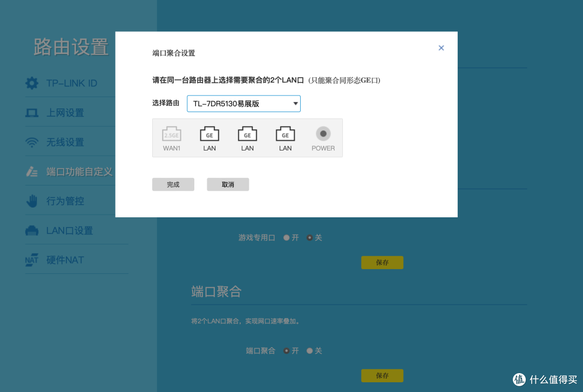Screen dimensions: 583x392
Task: Click the 2.5GE WAN1 port icon
Action: pos(172,134)
